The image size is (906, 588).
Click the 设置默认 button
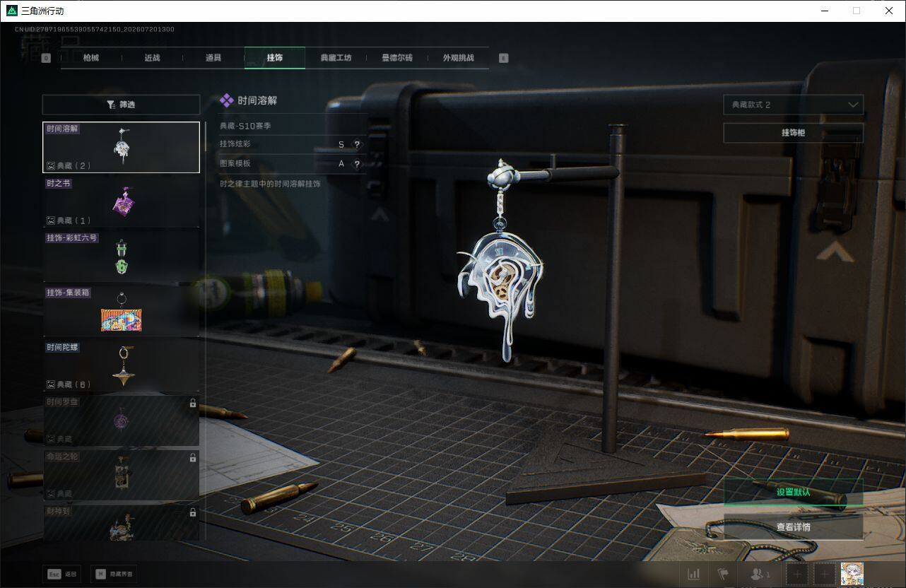click(793, 492)
